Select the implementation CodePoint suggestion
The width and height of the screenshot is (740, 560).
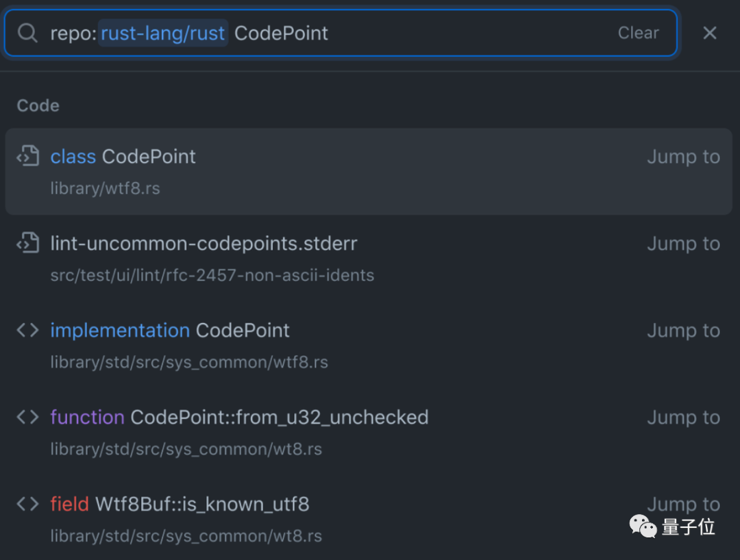pyautogui.click(x=170, y=331)
